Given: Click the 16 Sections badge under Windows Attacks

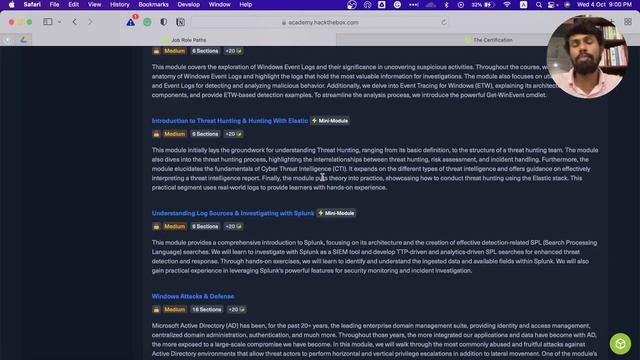Looking at the screenshot, I should pos(207,309).
